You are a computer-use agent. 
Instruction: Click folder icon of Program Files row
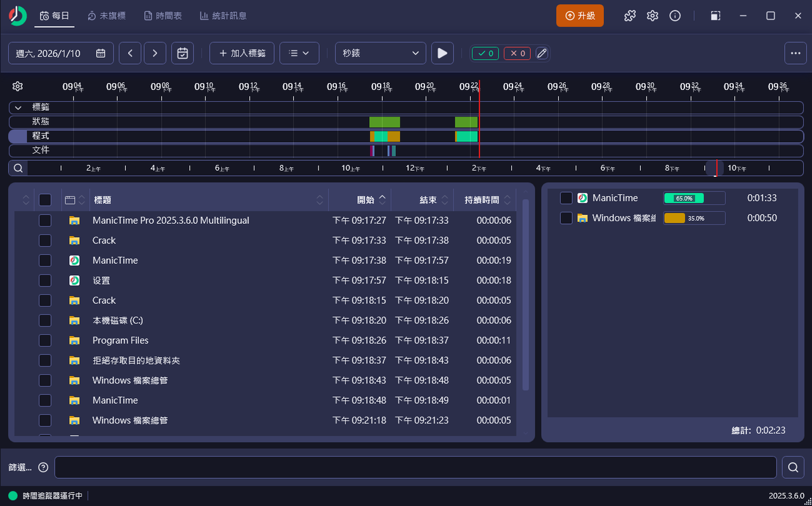(74, 341)
